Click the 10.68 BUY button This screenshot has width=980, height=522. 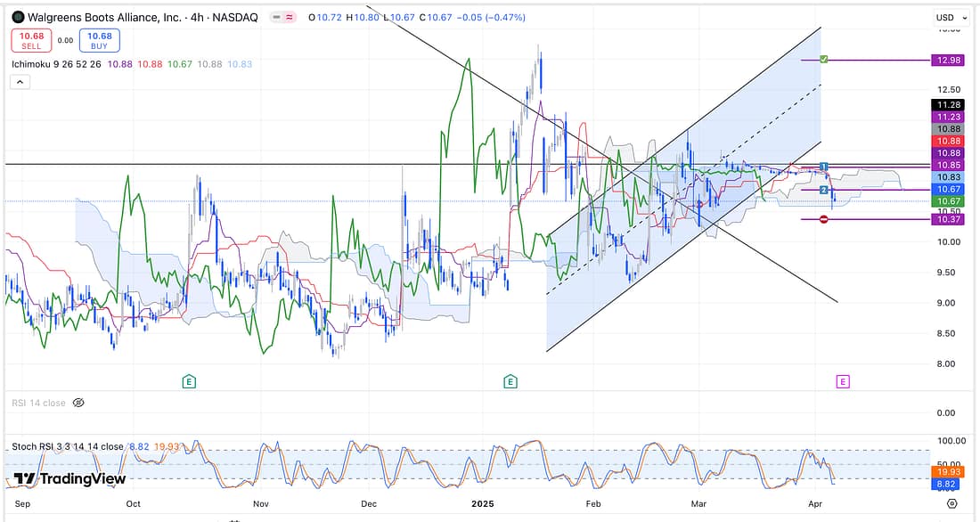click(99, 40)
